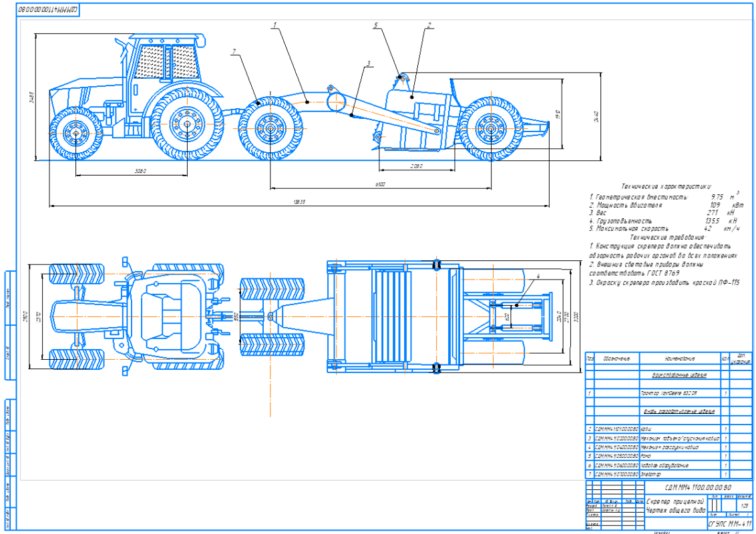Click the 'Технические характеристики' heading
The height and width of the screenshot is (534, 756).
point(667,186)
